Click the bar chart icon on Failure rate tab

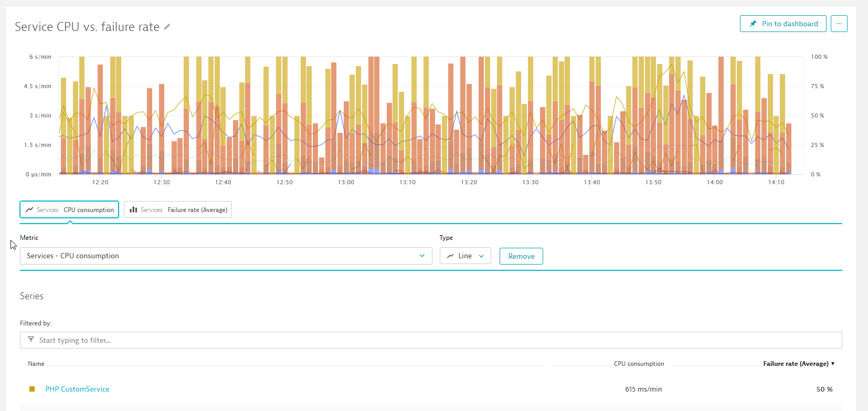pyautogui.click(x=133, y=209)
